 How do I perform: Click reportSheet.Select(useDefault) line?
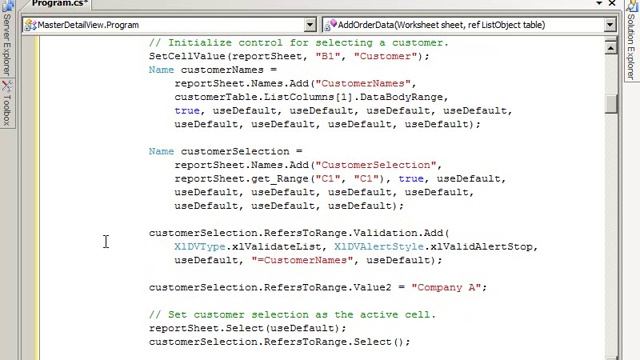[248, 328]
